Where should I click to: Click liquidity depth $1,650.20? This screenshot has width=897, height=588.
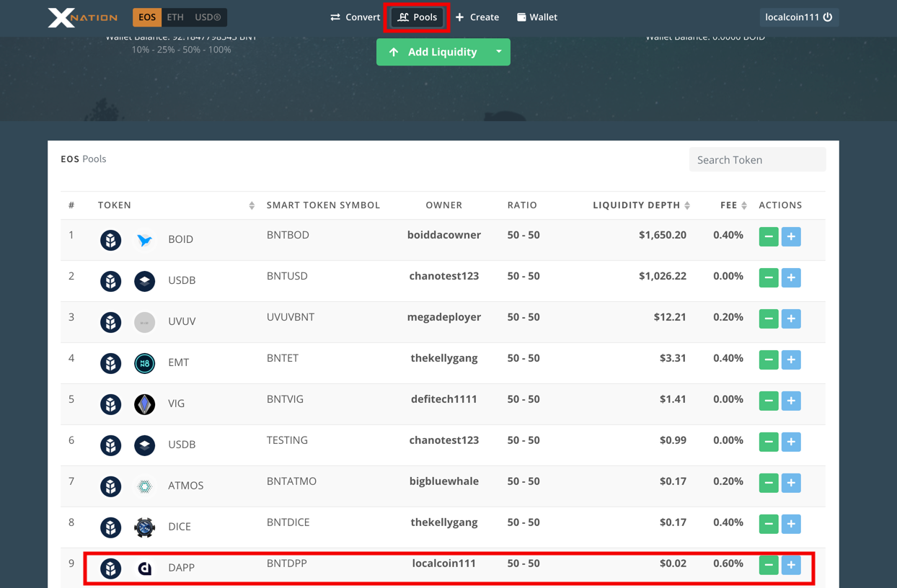point(663,235)
